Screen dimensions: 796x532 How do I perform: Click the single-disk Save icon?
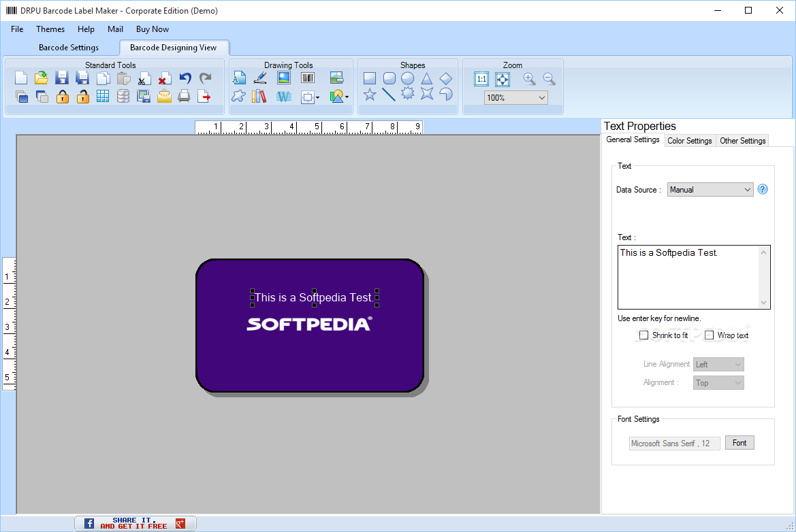[x=61, y=78]
